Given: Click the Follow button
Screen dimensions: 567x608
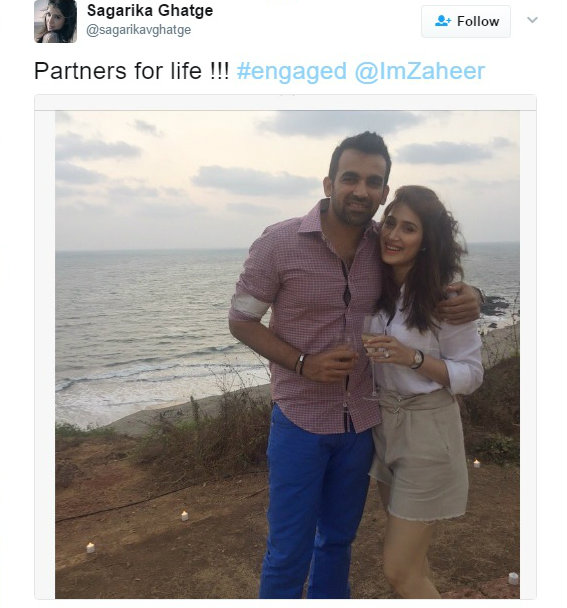Looking at the screenshot, I should pyautogui.click(x=466, y=22).
